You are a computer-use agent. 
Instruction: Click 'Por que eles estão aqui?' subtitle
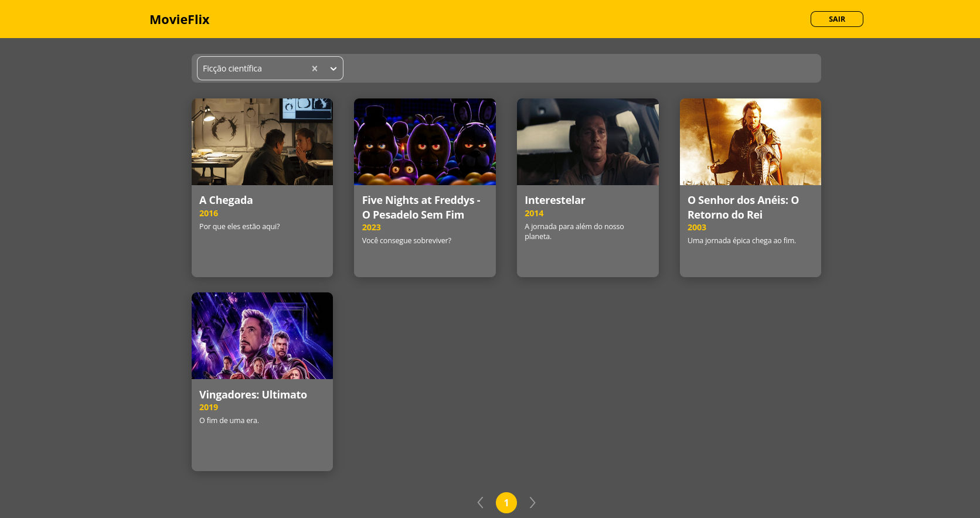coord(239,227)
